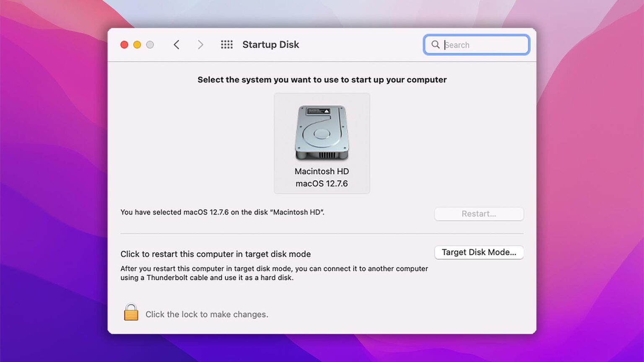Use the back chevron to return to previous pane
The width and height of the screenshot is (644, 362).
tap(177, 44)
